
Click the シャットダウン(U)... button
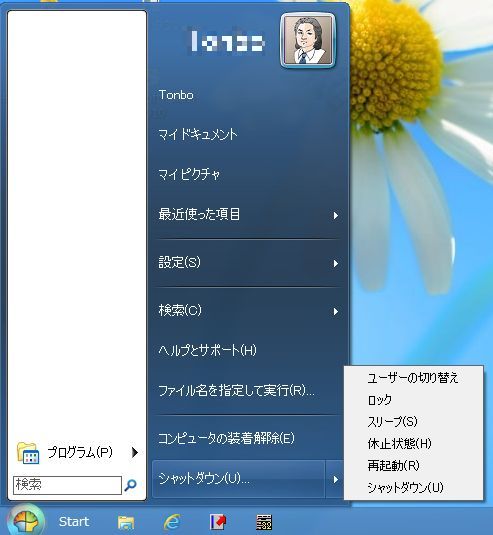click(238, 479)
